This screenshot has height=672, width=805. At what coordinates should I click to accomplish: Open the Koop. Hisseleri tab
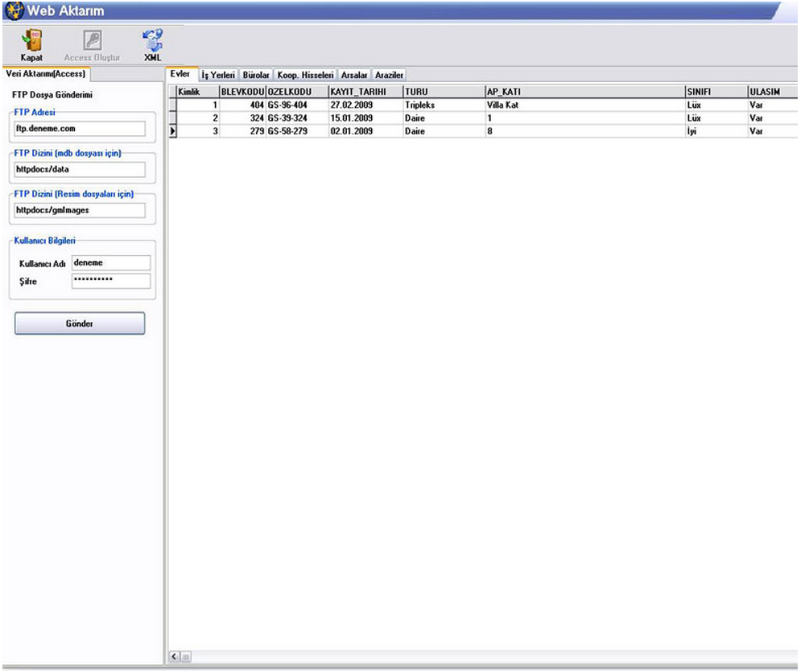[x=305, y=75]
